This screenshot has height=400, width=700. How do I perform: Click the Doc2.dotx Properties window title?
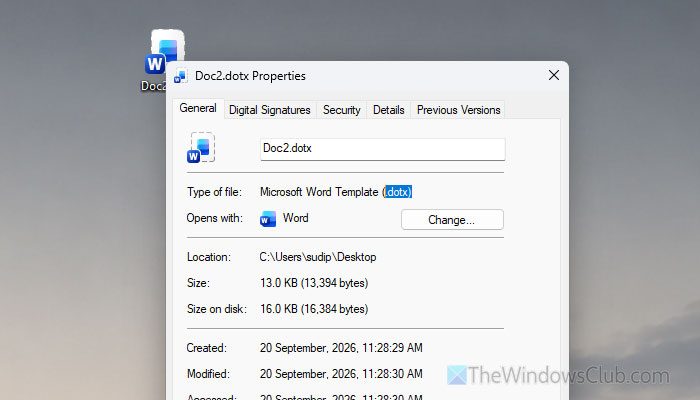coord(250,76)
